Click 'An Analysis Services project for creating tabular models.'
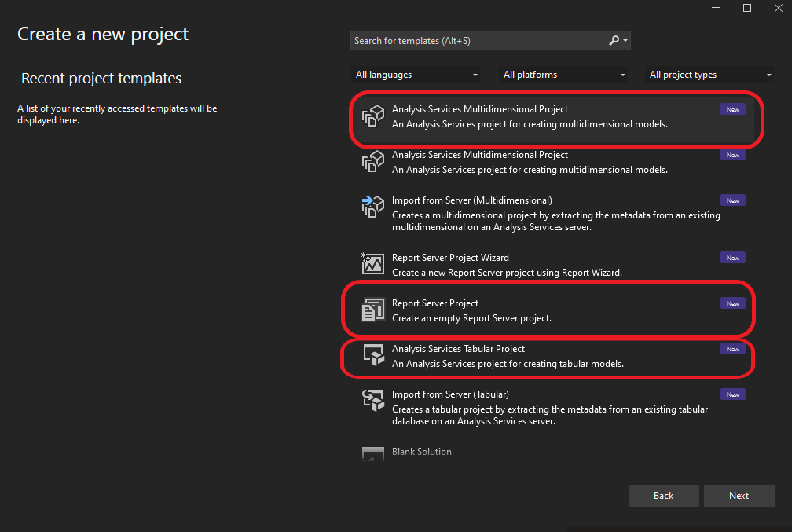 coord(508,364)
